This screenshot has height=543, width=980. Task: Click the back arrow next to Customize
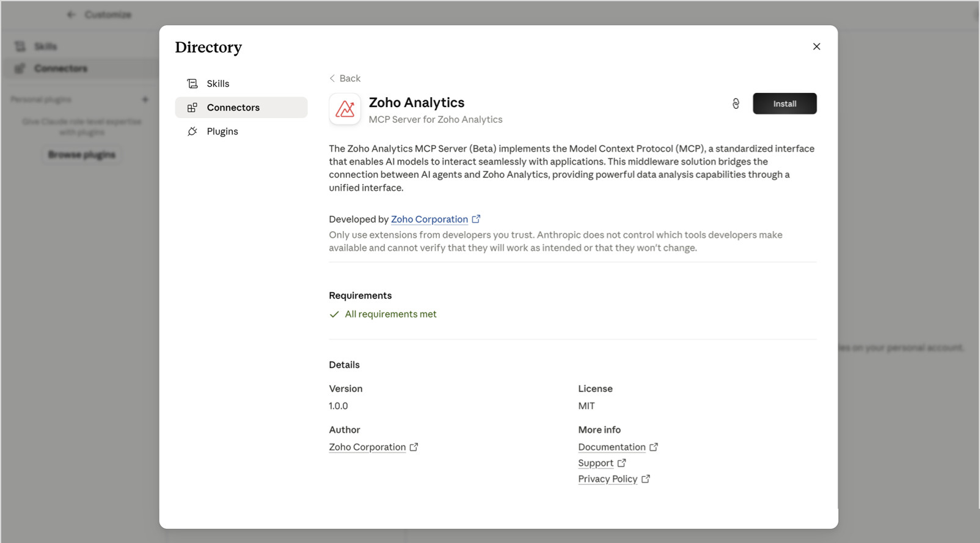point(71,15)
